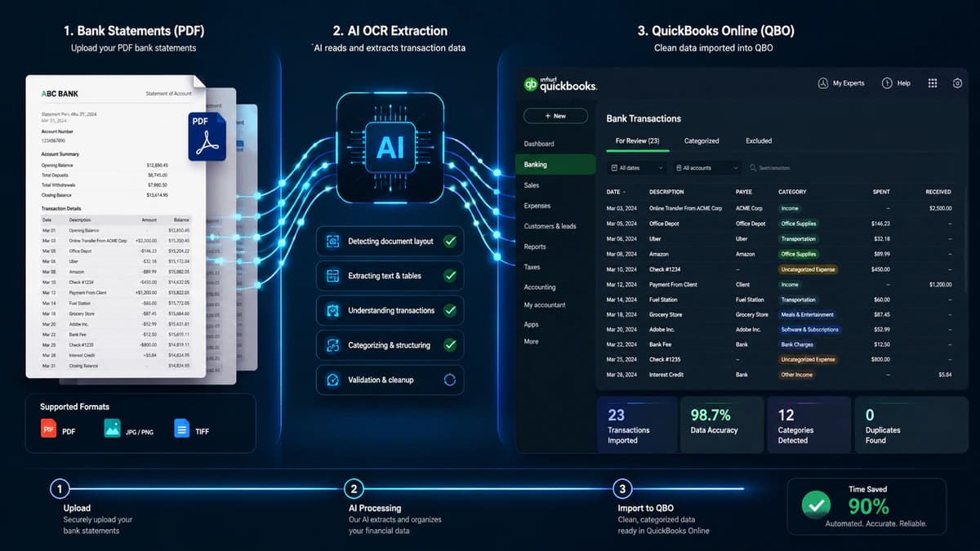Click the 98.7% Data Accuracy card

tap(722, 424)
